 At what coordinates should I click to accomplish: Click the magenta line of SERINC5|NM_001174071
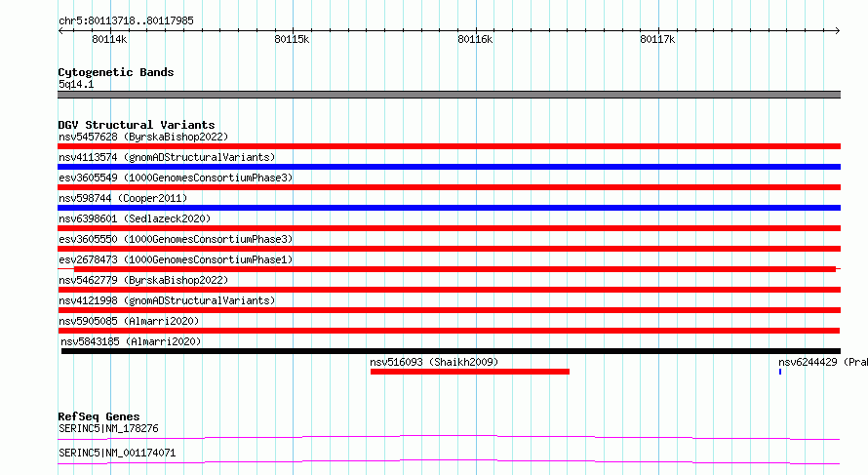pos(449,461)
